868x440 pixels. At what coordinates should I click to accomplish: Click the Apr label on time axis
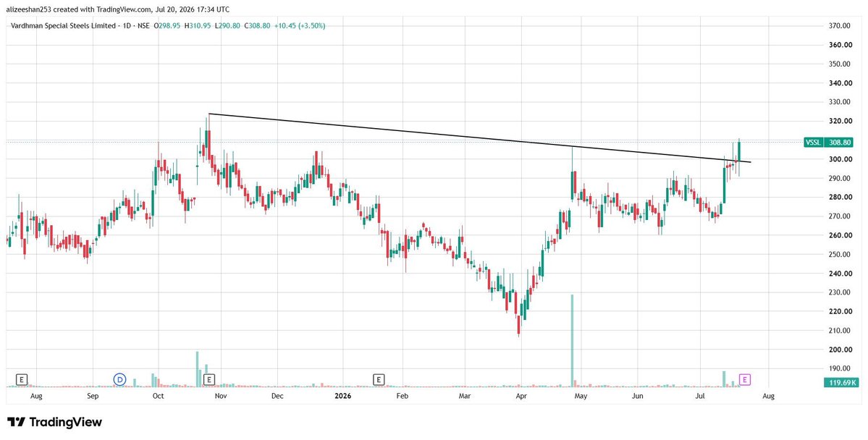coord(521,397)
